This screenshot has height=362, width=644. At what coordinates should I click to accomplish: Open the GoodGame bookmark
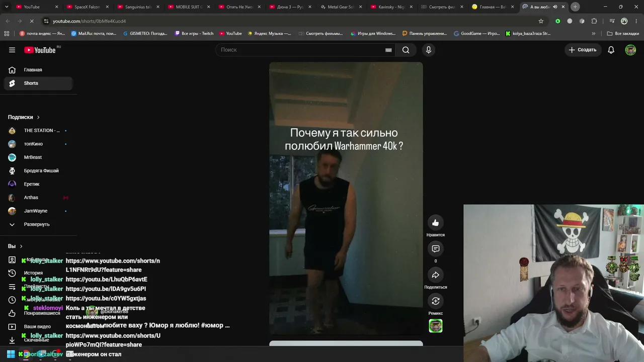tap(477, 34)
